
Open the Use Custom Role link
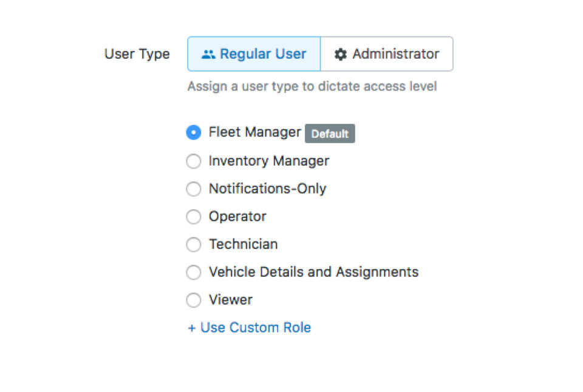point(255,328)
